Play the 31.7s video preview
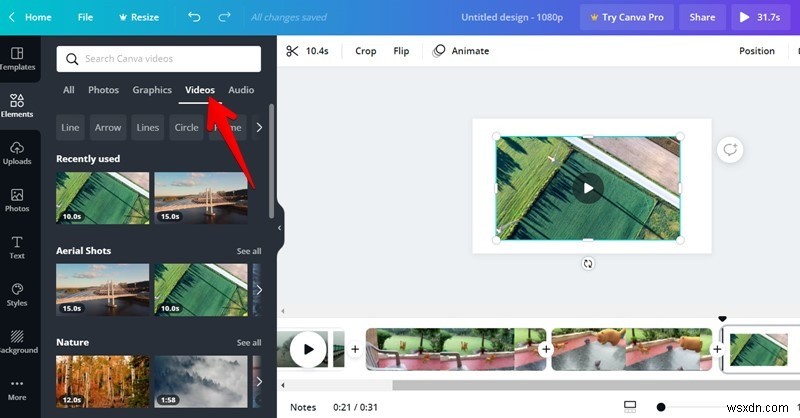 (759, 17)
